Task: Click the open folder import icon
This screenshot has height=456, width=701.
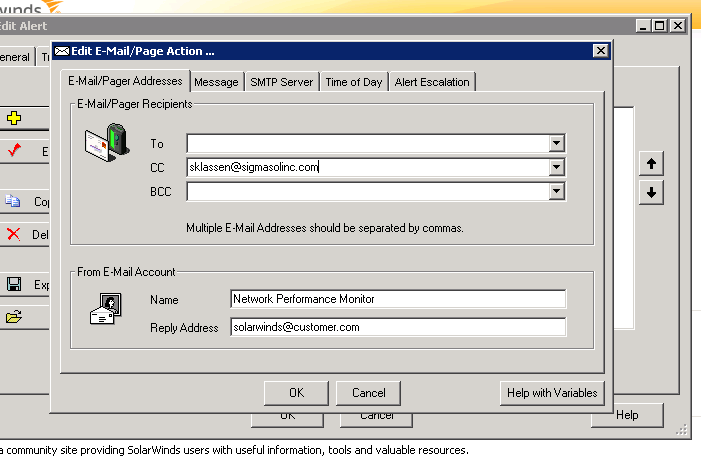Action: click(14, 317)
